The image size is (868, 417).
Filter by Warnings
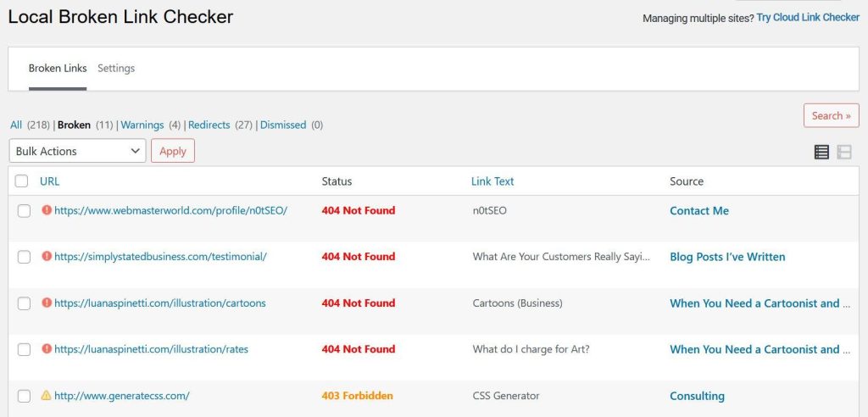[142, 125]
